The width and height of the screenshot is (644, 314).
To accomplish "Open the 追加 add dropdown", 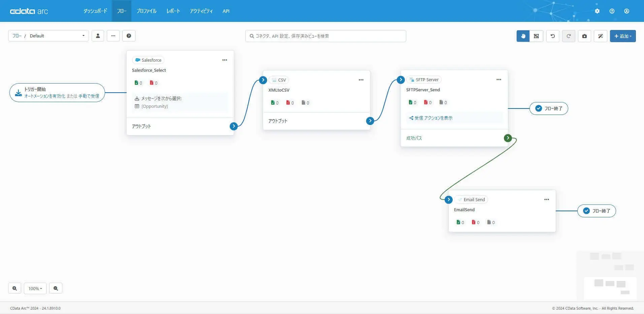I will (x=623, y=36).
